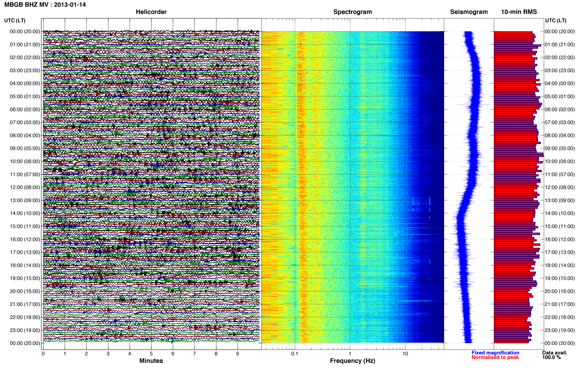This screenshot has width=588, height=368.
Task: Click the 'Data avail.' label
Action: coord(555,353)
